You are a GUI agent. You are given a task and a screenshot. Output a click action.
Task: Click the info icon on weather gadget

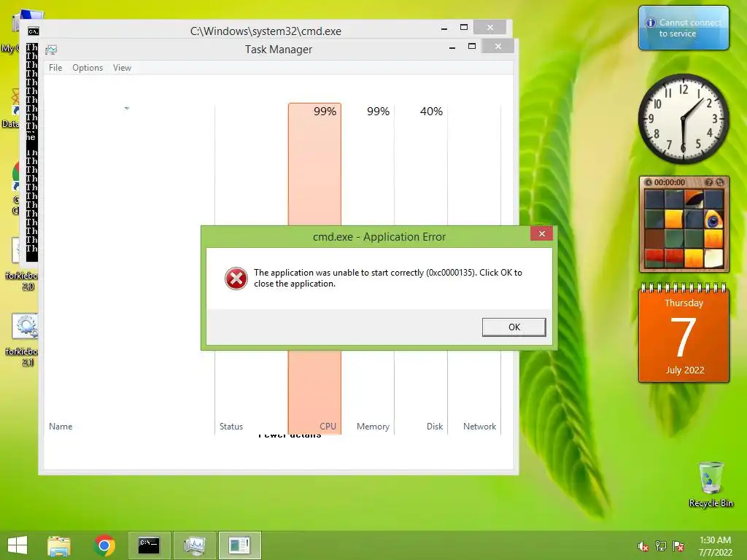click(x=650, y=23)
